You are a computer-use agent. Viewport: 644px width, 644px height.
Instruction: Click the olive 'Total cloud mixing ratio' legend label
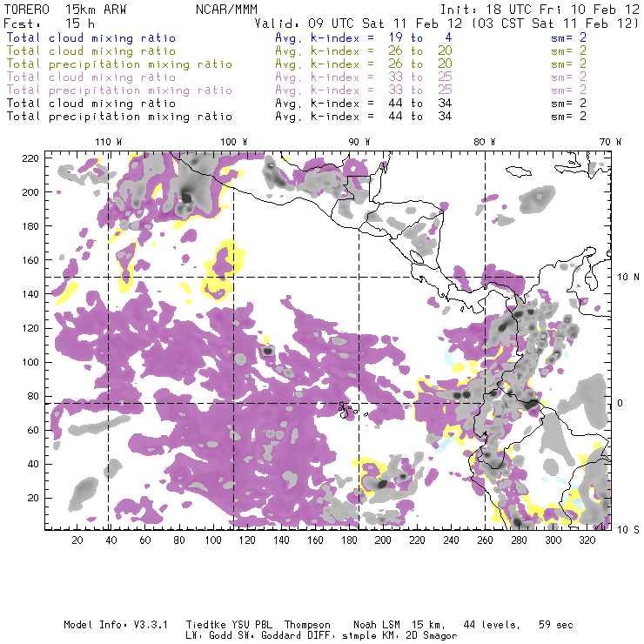(x=91, y=51)
